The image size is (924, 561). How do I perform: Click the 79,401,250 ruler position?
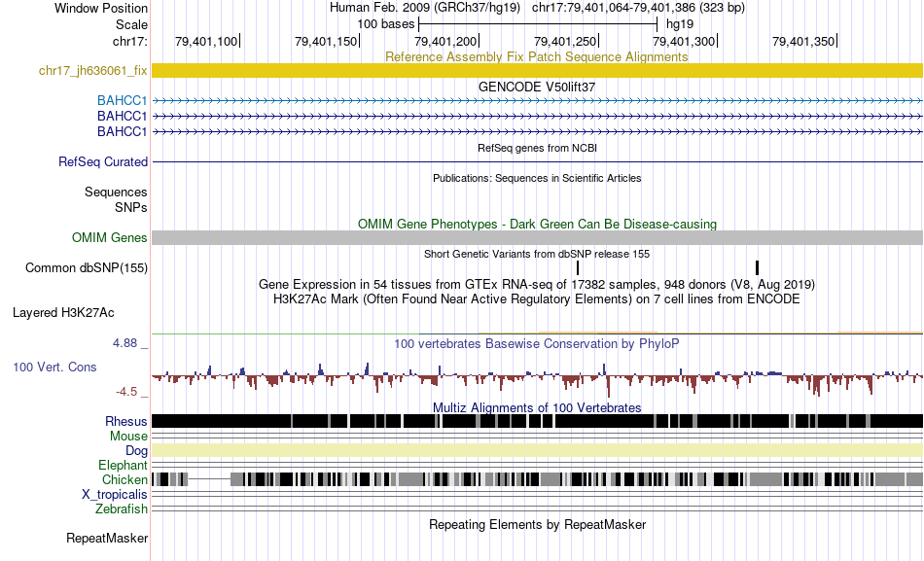click(x=565, y=41)
